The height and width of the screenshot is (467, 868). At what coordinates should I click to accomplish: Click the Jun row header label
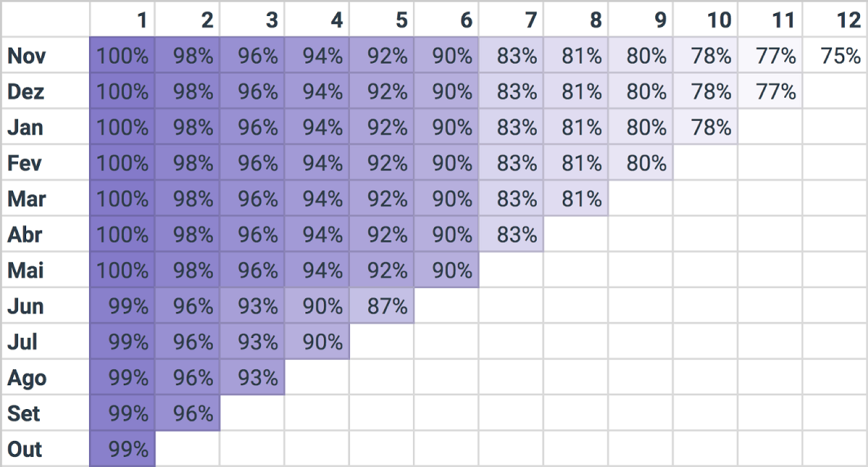(25, 306)
